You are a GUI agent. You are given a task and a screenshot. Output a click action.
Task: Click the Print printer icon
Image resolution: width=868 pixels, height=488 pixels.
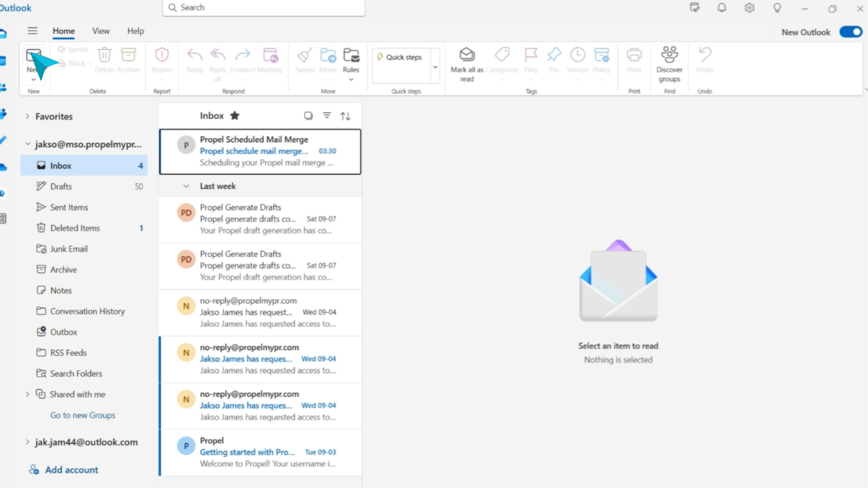coord(634,55)
